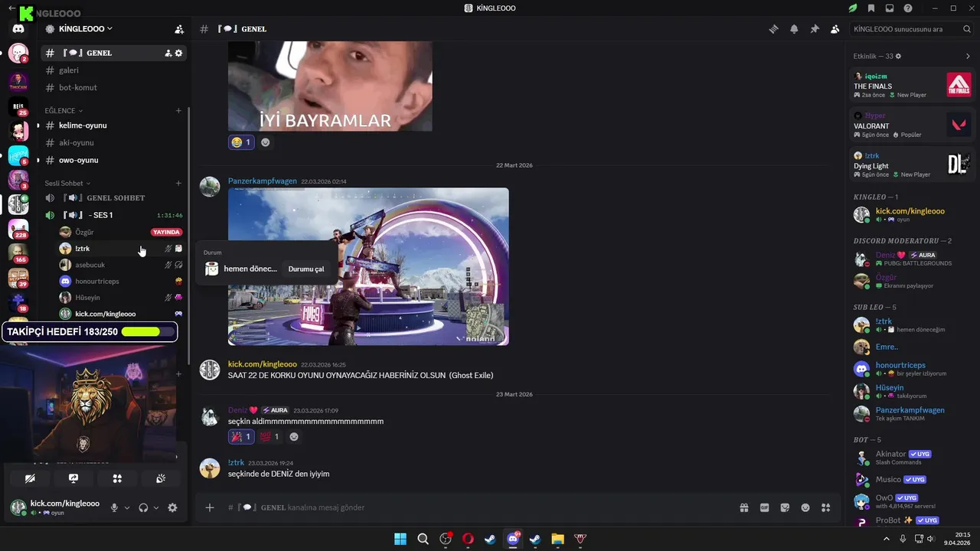The image size is (980, 551).
Task: Open microphone input options arrow
Action: tap(127, 507)
